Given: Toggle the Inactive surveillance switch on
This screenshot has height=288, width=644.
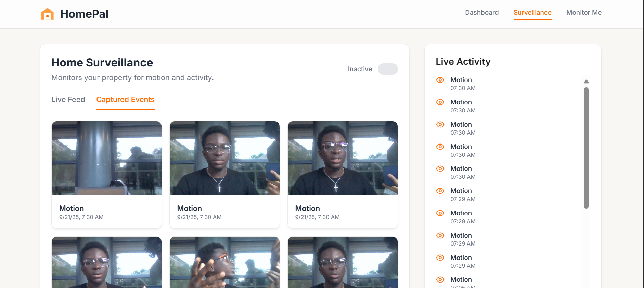Looking at the screenshot, I should [x=388, y=69].
